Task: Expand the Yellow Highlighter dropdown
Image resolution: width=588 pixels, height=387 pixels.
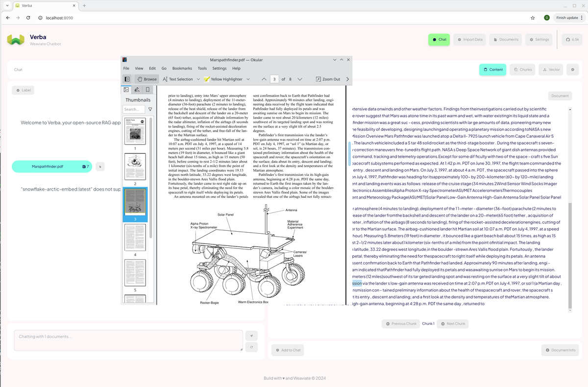Action: pyautogui.click(x=248, y=79)
